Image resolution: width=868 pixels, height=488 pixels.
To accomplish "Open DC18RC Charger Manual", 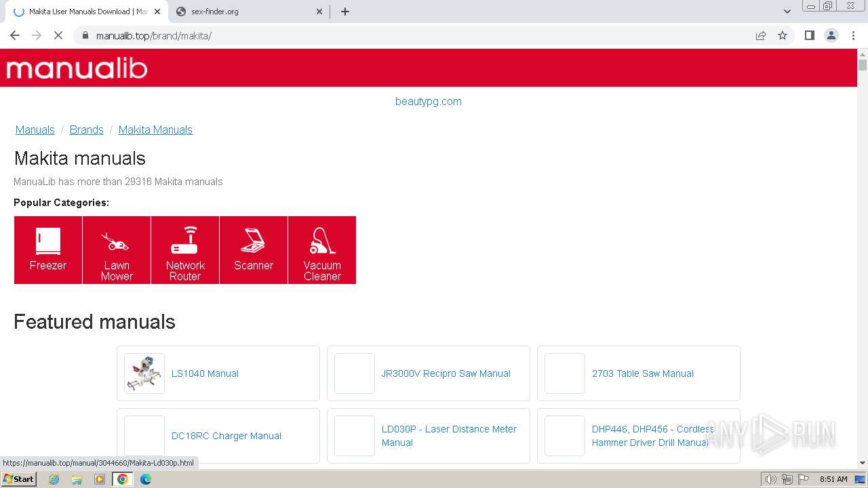I will tap(226, 436).
